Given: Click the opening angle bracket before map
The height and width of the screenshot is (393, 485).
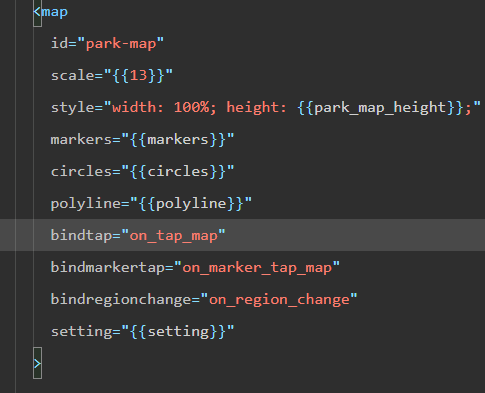Looking at the screenshot, I should (x=37, y=12).
